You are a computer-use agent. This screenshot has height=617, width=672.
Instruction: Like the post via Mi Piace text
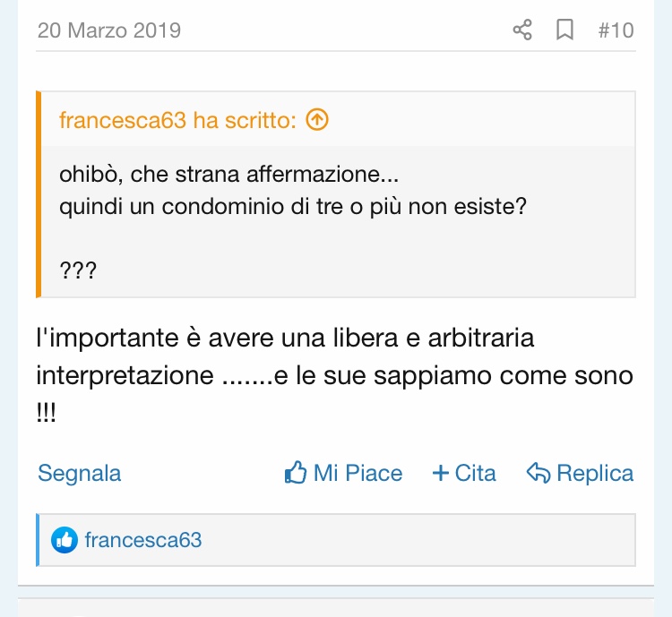358,473
